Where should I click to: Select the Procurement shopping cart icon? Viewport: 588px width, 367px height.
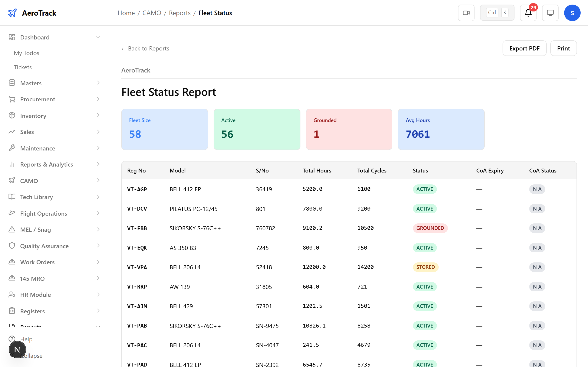pos(12,99)
